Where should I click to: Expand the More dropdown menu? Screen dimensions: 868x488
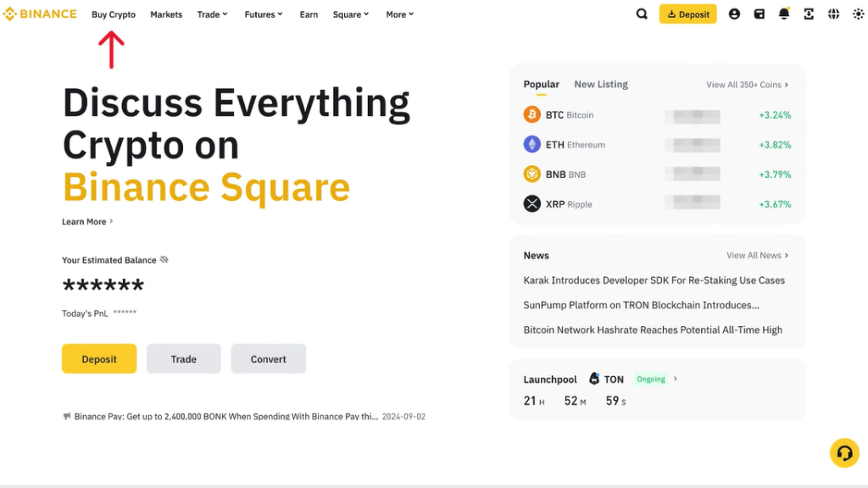tap(400, 14)
